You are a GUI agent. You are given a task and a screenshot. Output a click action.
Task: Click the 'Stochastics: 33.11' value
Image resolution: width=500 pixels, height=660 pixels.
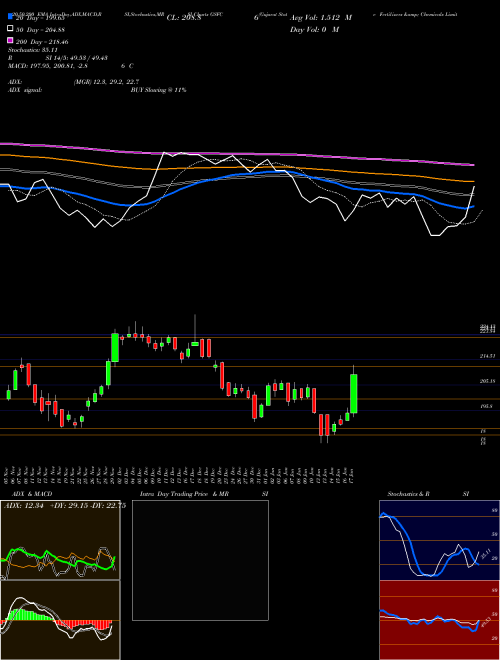pyautogui.click(x=33, y=50)
